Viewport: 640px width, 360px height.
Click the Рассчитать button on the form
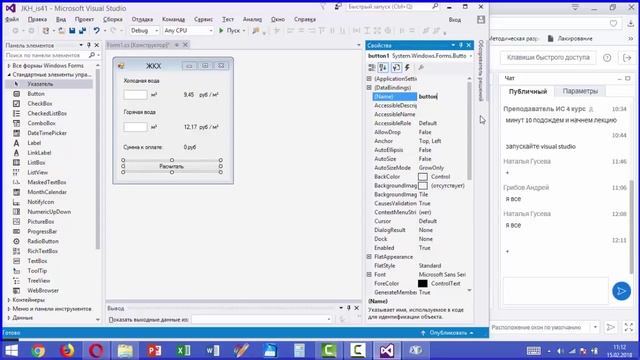pos(172,166)
